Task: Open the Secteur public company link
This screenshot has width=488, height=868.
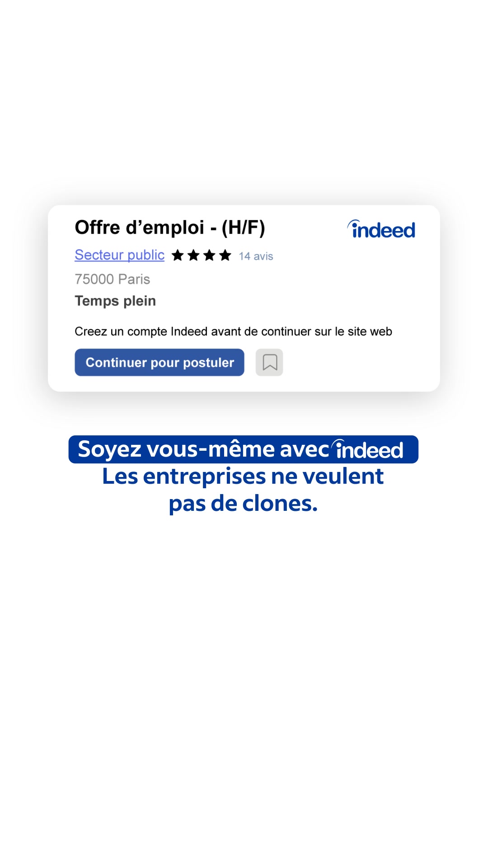Action: tap(119, 255)
